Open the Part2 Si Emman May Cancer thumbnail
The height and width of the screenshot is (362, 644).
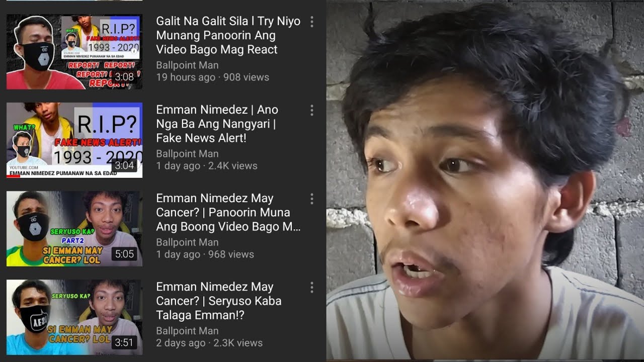point(74,229)
